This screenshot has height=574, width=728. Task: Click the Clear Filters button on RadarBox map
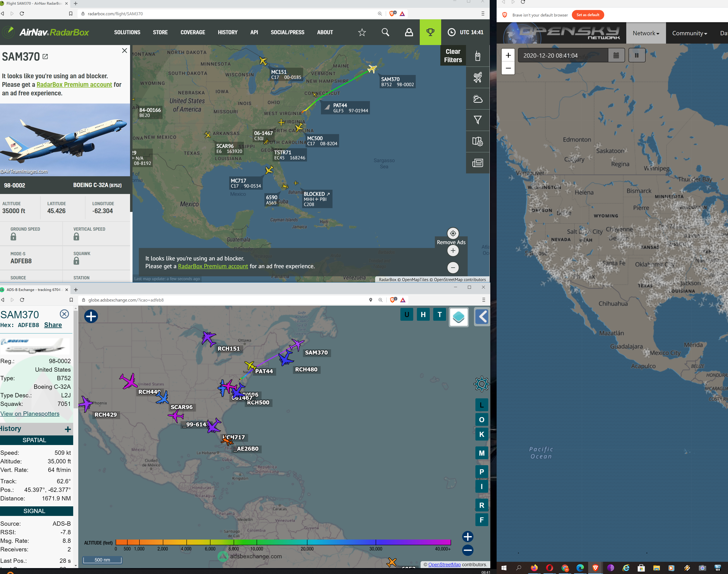pyautogui.click(x=453, y=56)
